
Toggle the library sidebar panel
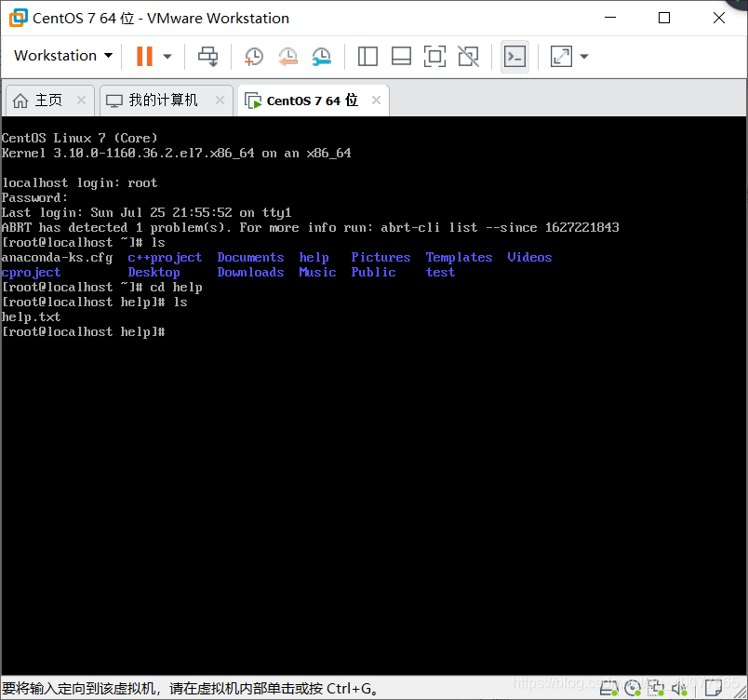pos(367,56)
